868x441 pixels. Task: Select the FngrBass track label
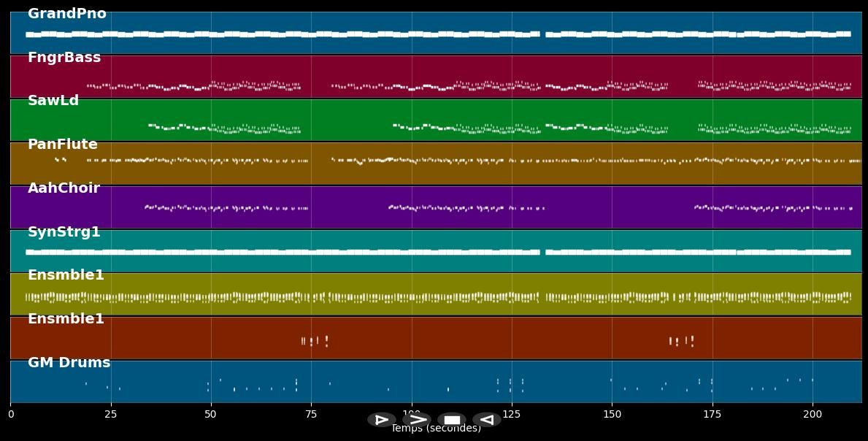pos(64,58)
